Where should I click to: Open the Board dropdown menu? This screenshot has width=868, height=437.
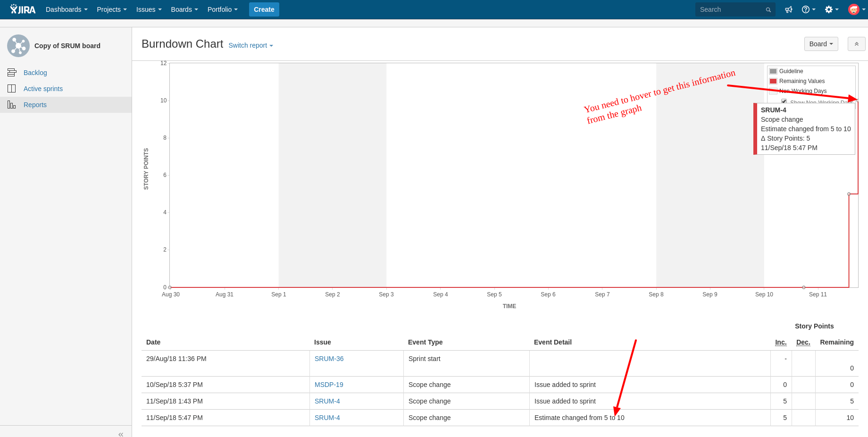[x=821, y=43]
